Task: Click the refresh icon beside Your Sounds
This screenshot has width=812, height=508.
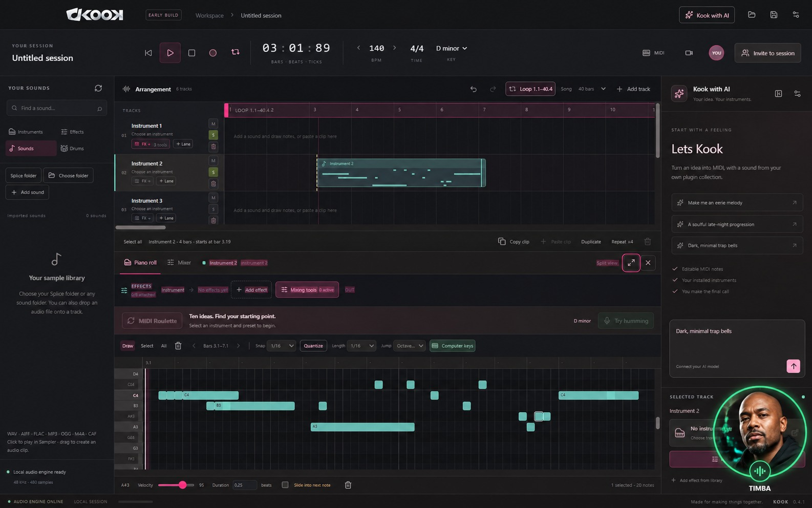Action: [x=98, y=88]
